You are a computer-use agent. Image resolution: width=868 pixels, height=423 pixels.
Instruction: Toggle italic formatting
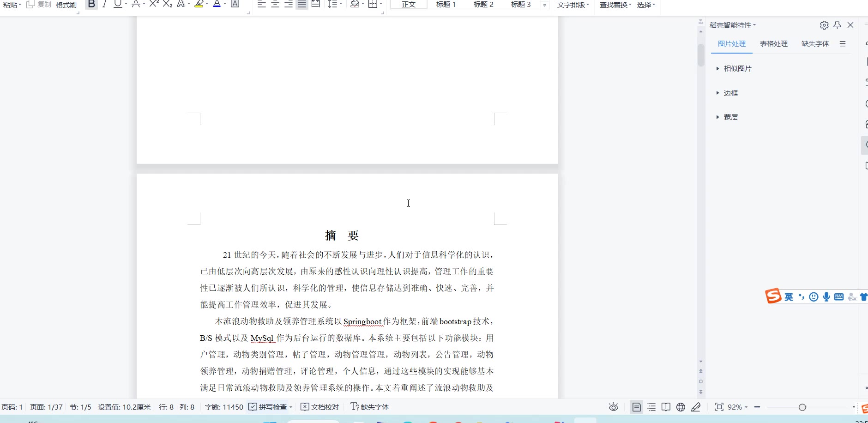tap(105, 4)
